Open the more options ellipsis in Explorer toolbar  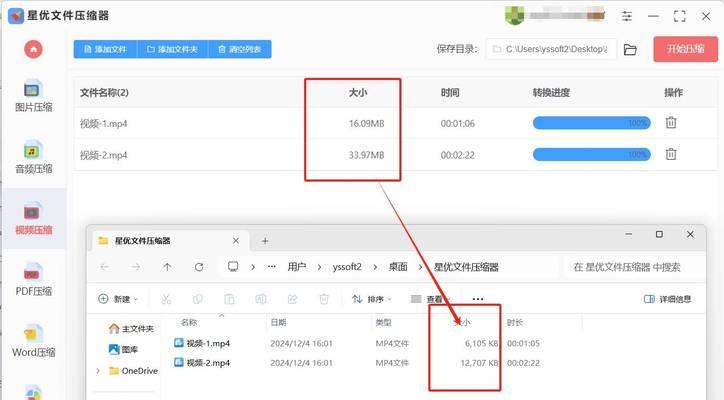pyautogui.click(x=478, y=299)
